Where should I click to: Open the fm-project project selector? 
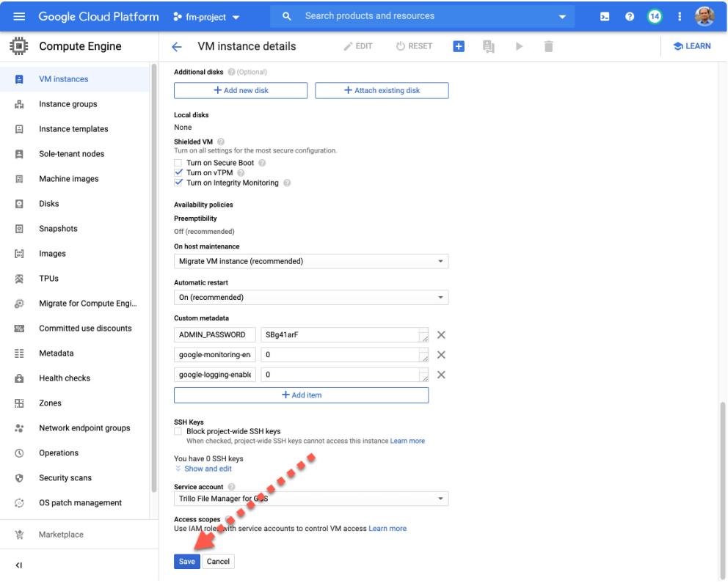[x=206, y=17]
